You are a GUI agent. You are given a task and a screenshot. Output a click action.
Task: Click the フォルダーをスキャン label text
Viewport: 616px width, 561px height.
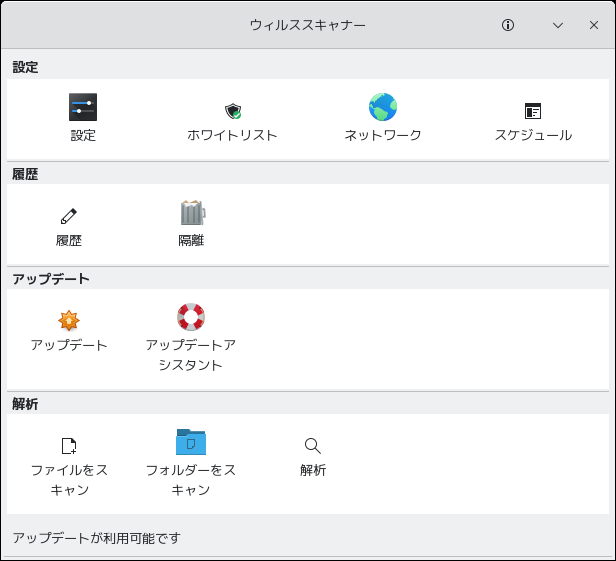pos(191,480)
